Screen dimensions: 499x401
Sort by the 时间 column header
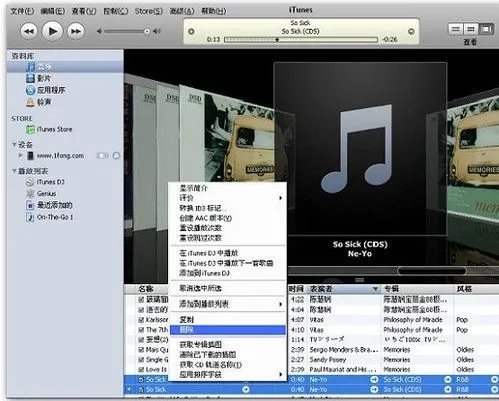(296, 289)
